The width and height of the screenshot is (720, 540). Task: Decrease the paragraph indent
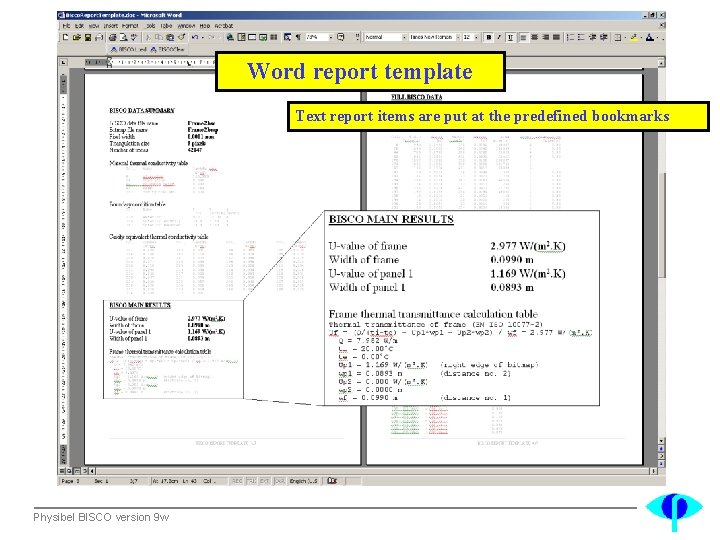coord(592,37)
